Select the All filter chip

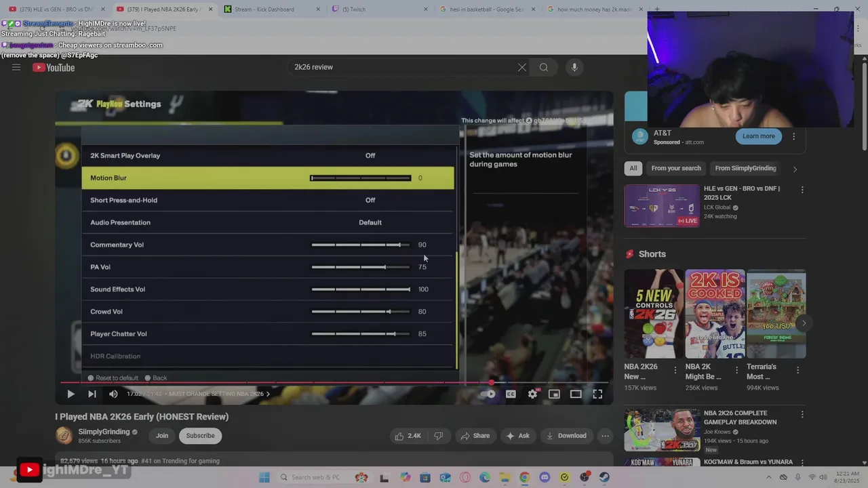pos(633,168)
